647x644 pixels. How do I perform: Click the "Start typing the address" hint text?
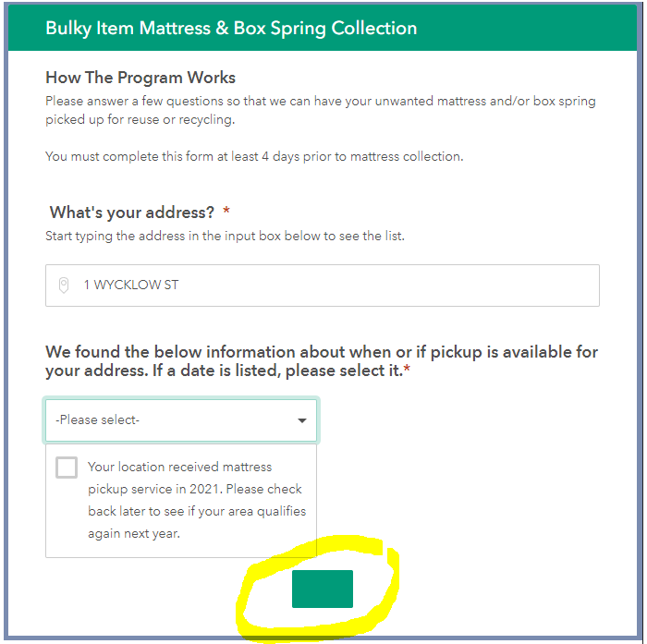point(225,236)
